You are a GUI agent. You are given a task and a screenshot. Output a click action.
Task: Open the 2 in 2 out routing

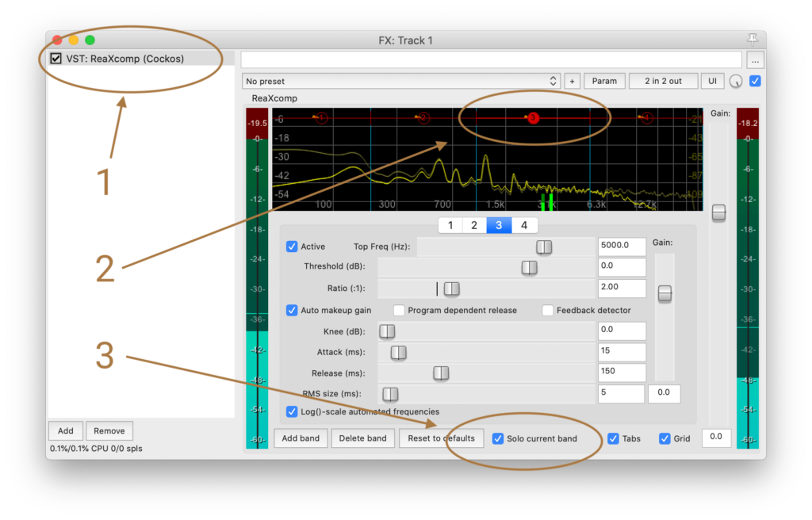663,82
